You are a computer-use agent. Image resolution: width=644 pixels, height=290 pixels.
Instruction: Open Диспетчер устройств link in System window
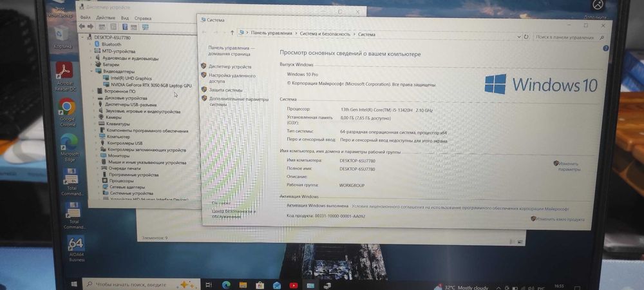(230, 66)
